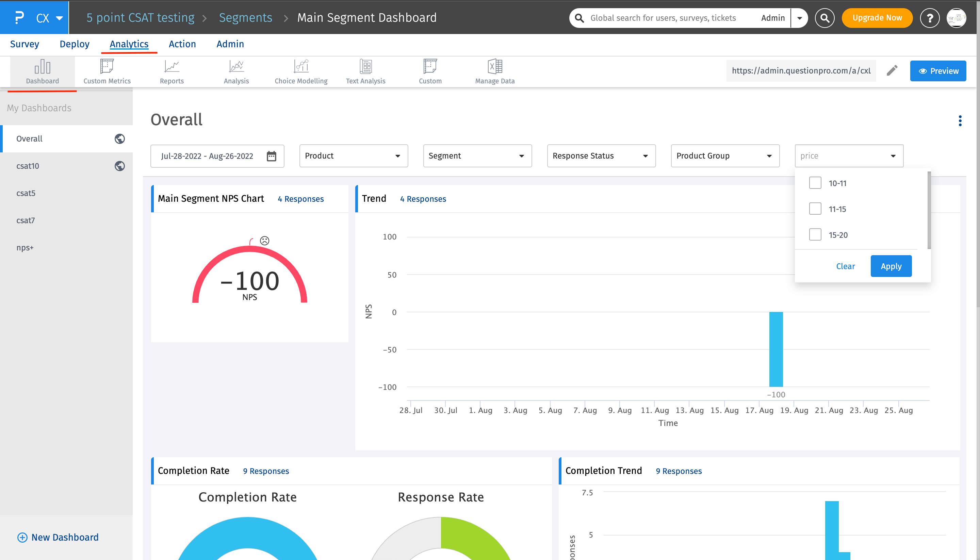
Task: Select the csat5 dashboard in sidebar
Action: tap(26, 193)
